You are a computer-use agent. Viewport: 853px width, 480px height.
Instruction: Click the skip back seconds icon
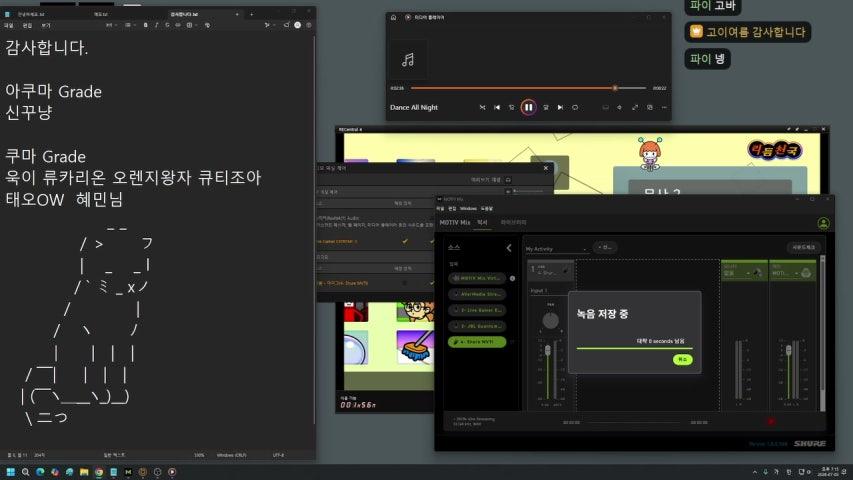click(x=511, y=108)
